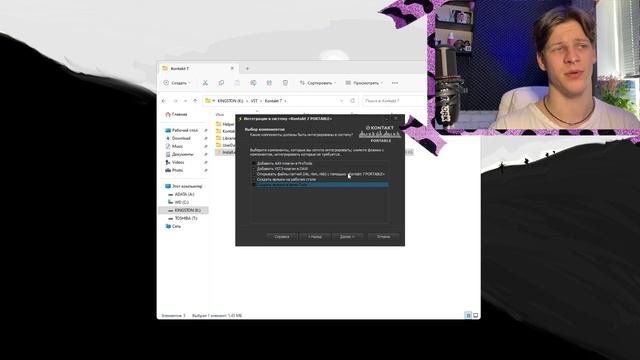Open the three-dots more options menu
This screenshot has width=640, height=360.
click(x=395, y=83)
